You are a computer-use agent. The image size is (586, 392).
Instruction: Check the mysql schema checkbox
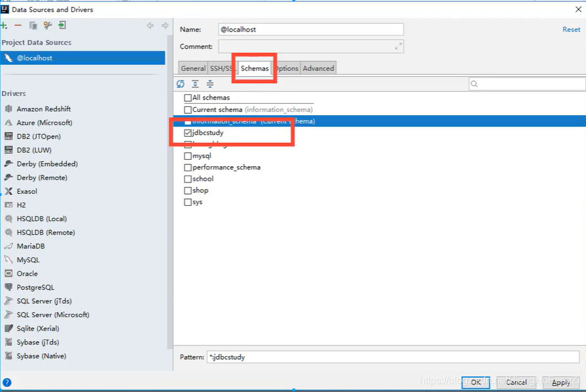coord(188,156)
